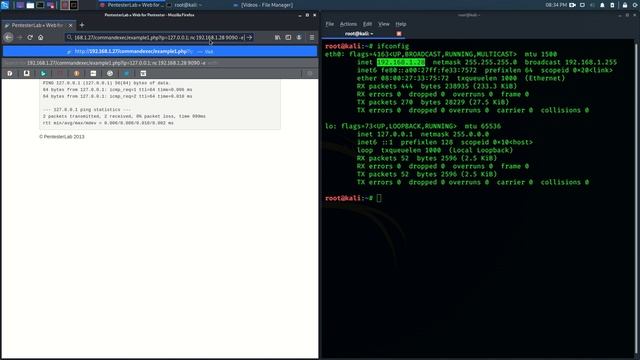
Task: Click the 'lo: flags=73' terminal line
Action: (413, 126)
